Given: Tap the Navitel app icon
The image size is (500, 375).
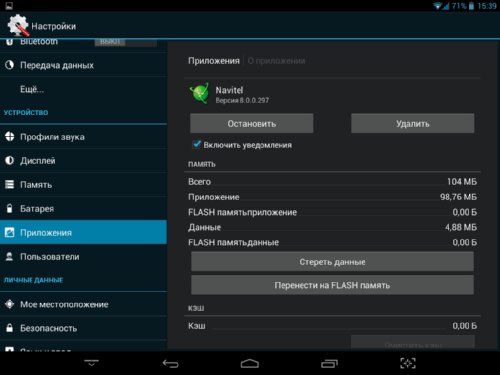Looking at the screenshot, I should click(200, 93).
